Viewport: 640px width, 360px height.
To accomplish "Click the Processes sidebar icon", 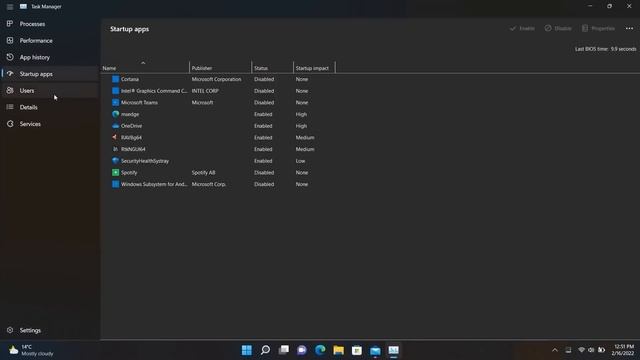I will 10,24.
